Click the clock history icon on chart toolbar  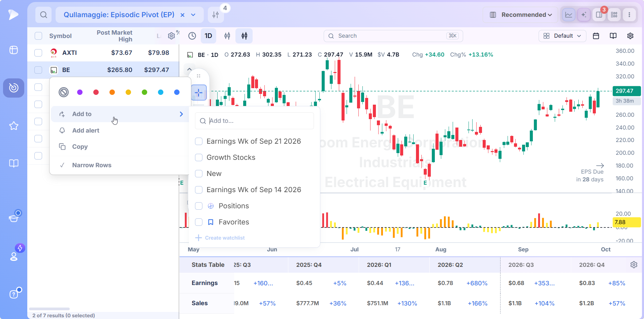point(192,36)
